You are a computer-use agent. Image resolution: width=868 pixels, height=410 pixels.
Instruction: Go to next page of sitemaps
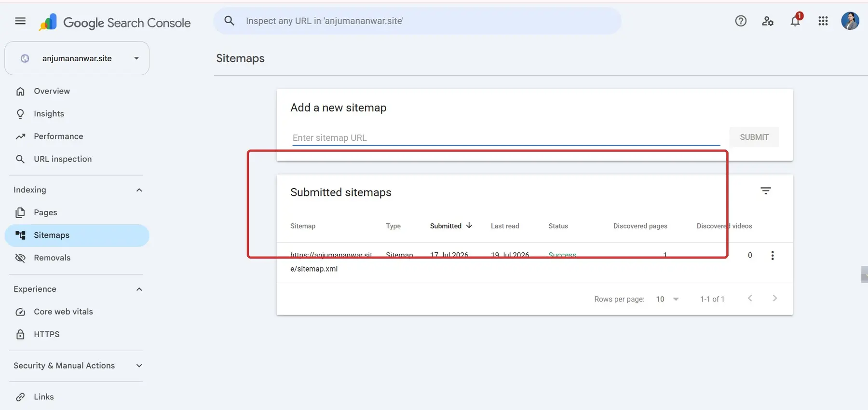pyautogui.click(x=775, y=299)
